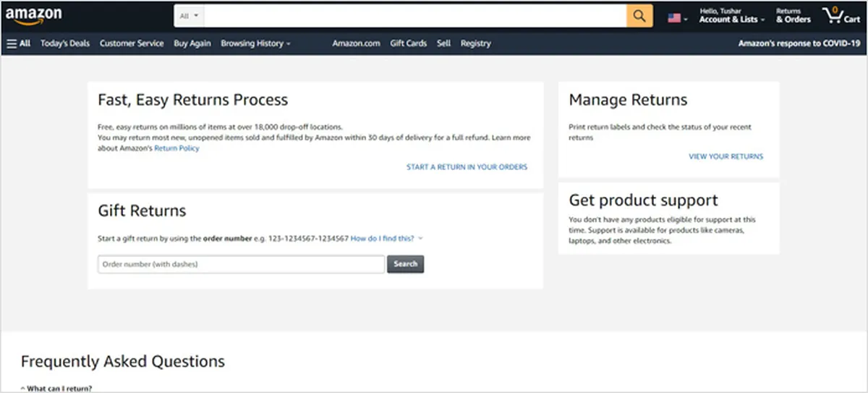Open the Return Policy link
The width and height of the screenshot is (868, 393).
coord(176,148)
